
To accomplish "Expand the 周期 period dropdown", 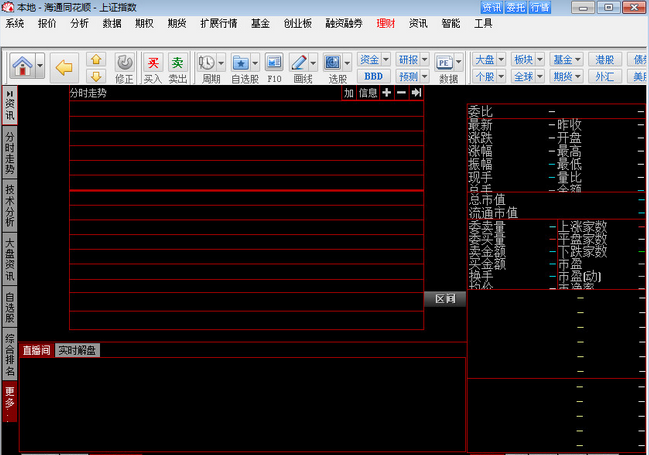I will click(x=223, y=63).
